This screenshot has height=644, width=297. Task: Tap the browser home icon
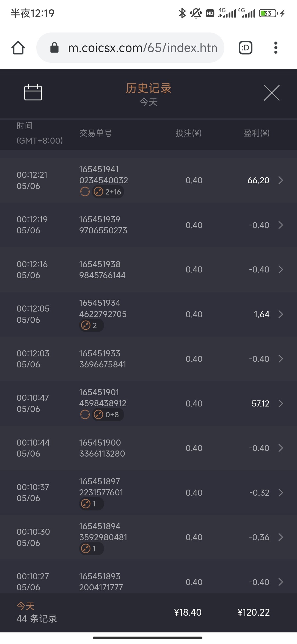click(x=18, y=48)
